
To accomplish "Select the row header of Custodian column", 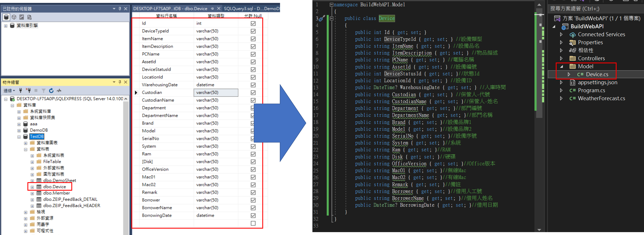I will (x=136, y=92).
